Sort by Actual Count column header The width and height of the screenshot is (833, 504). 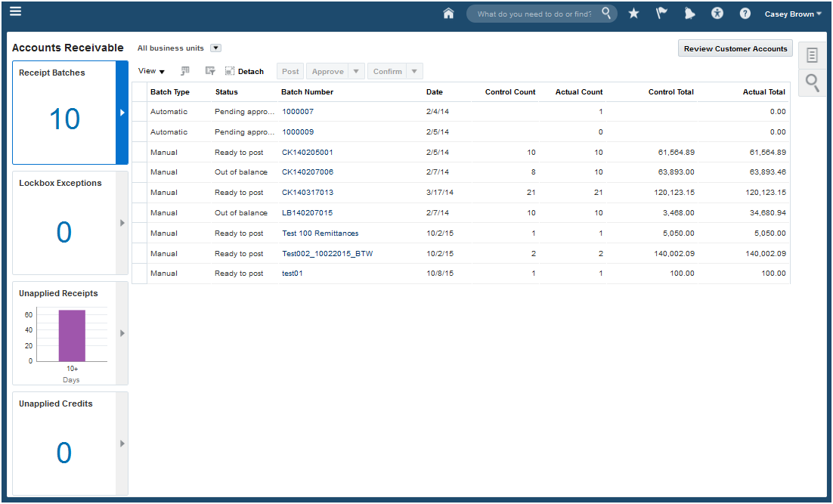579,92
